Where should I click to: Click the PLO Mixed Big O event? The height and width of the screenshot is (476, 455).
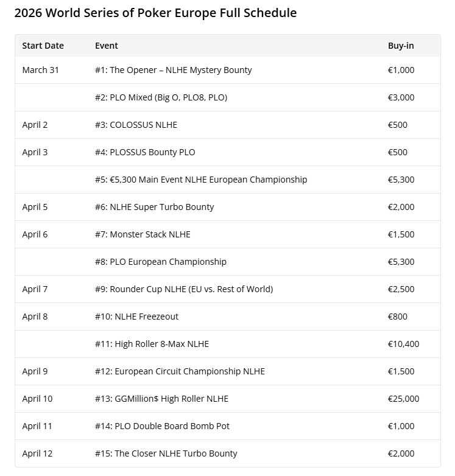(x=161, y=97)
